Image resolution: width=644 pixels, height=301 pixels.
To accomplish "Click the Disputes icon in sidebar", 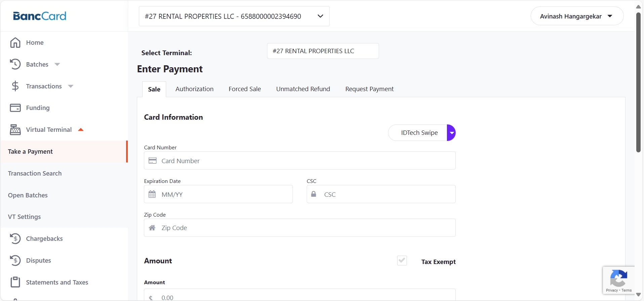I will (x=15, y=261).
